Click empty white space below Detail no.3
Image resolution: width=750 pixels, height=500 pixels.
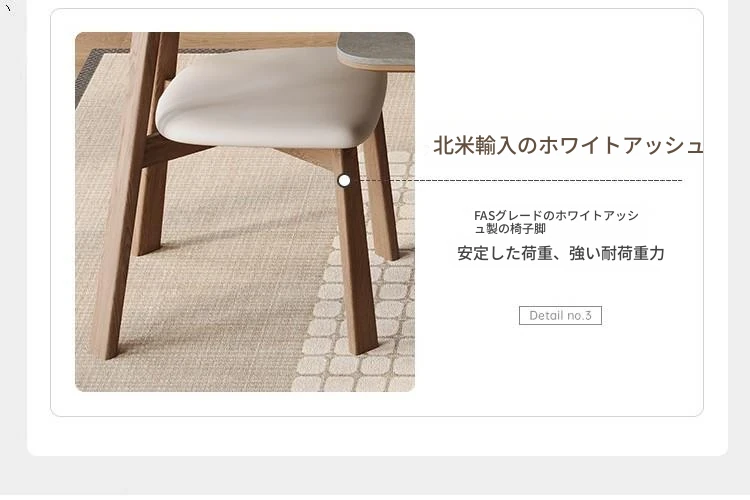560,368
